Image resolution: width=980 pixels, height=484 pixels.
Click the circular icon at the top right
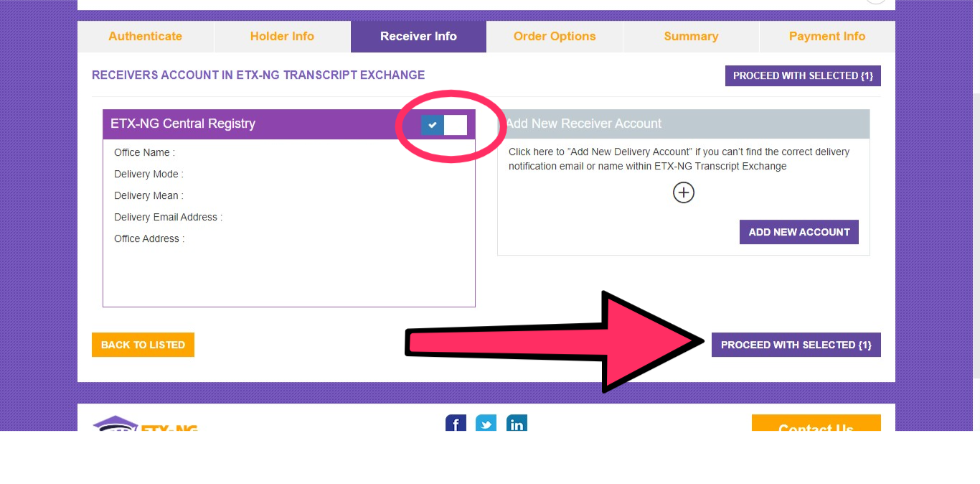tap(875, 1)
